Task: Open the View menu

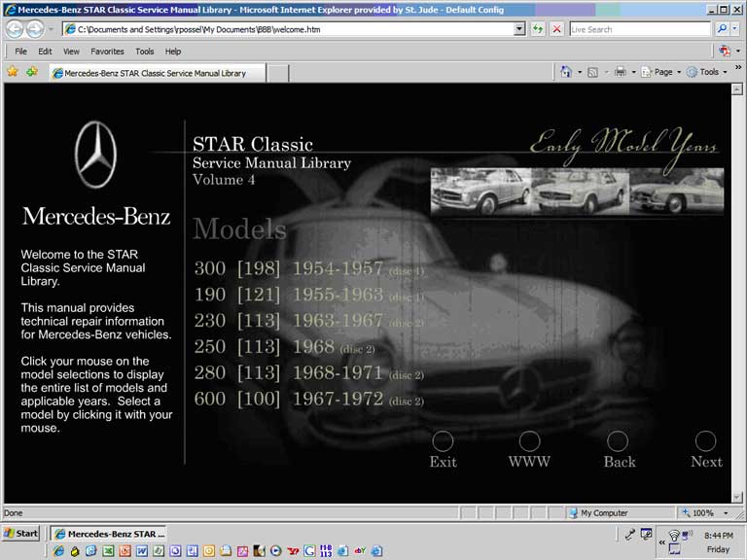Action: coord(71,52)
